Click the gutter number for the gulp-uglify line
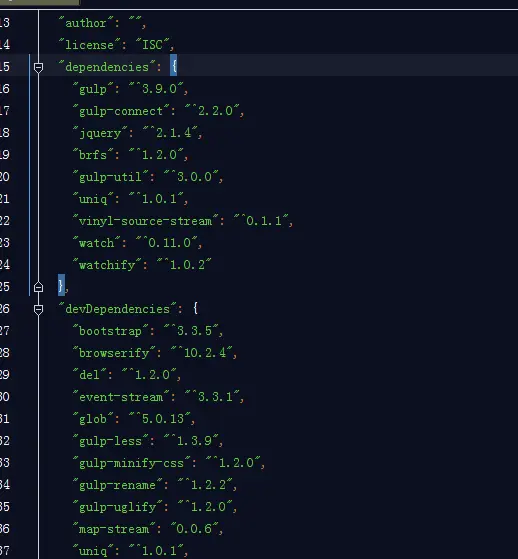Image resolution: width=518 pixels, height=559 pixels. pyautogui.click(x=5, y=507)
